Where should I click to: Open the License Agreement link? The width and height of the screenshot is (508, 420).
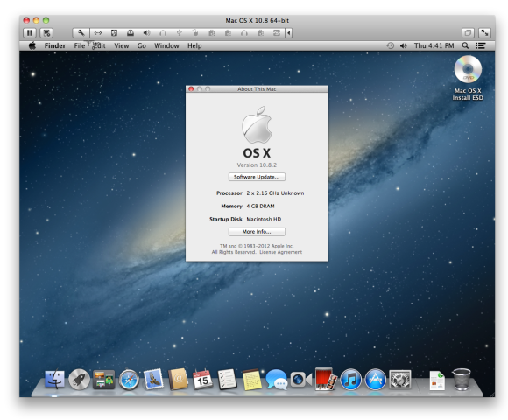click(280, 252)
